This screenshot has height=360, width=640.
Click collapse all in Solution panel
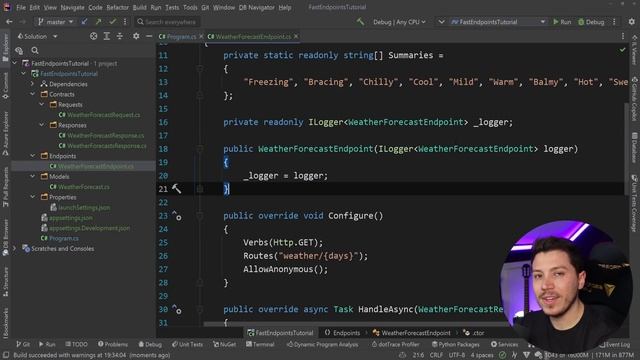pyautogui.click(x=120, y=36)
